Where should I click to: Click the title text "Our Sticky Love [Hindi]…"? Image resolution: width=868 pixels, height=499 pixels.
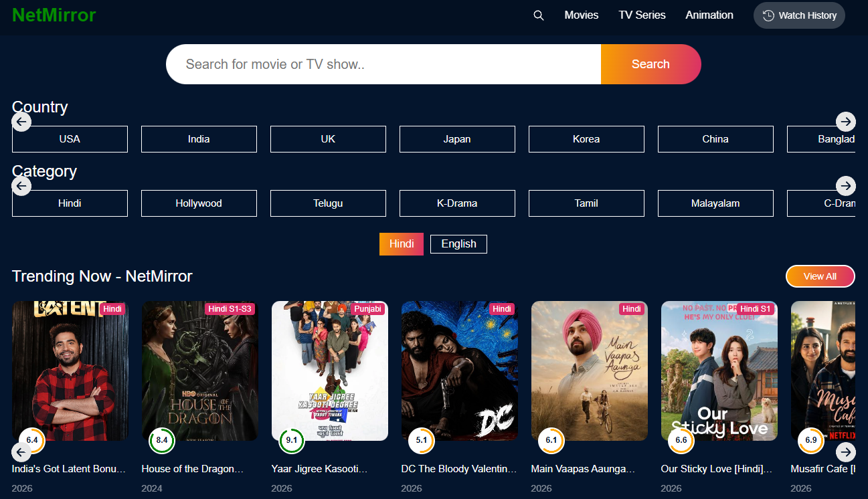click(x=717, y=469)
